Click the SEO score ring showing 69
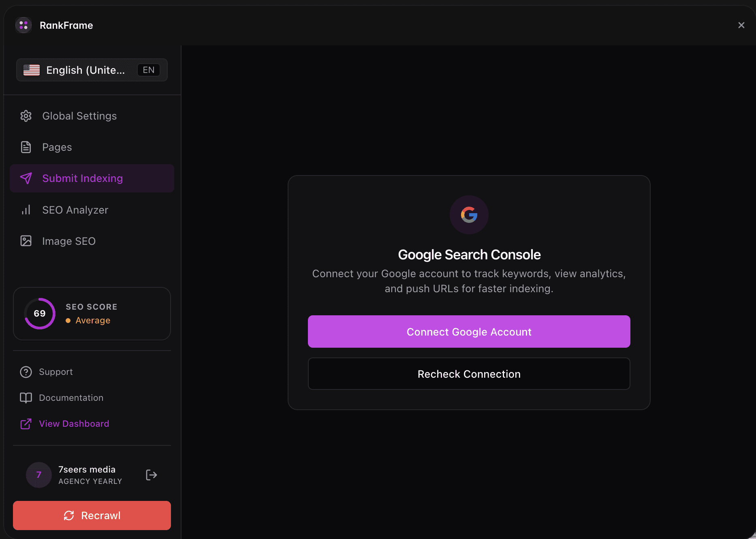756x539 pixels. coord(40,314)
